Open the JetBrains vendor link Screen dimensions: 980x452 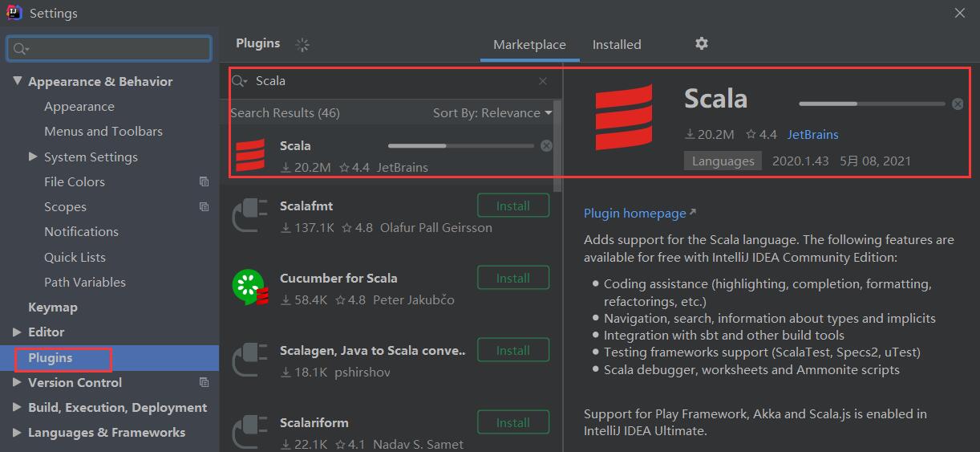(812, 134)
